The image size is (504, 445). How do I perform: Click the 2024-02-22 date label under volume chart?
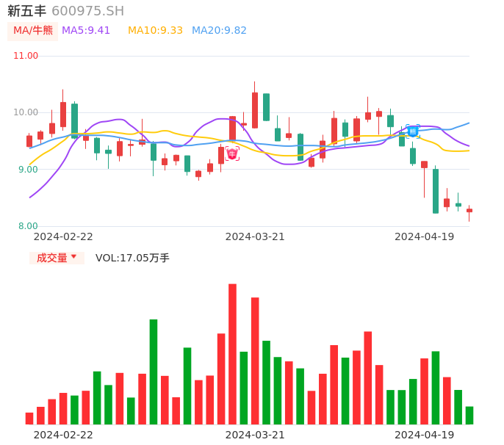click(63, 435)
